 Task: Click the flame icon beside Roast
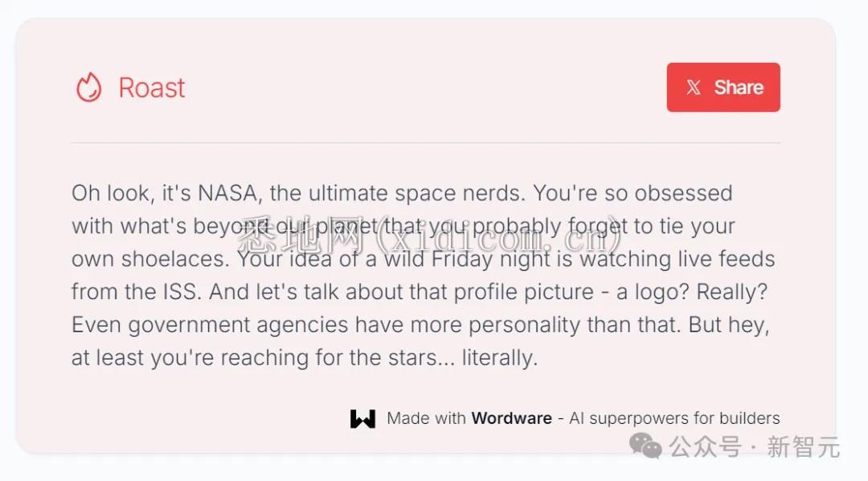[x=88, y=88]
